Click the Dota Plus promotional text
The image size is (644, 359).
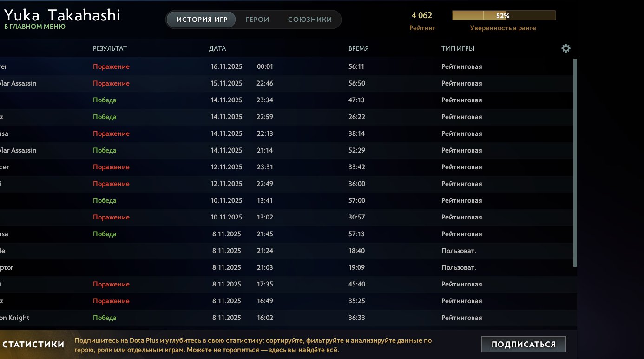coord(254,344)
